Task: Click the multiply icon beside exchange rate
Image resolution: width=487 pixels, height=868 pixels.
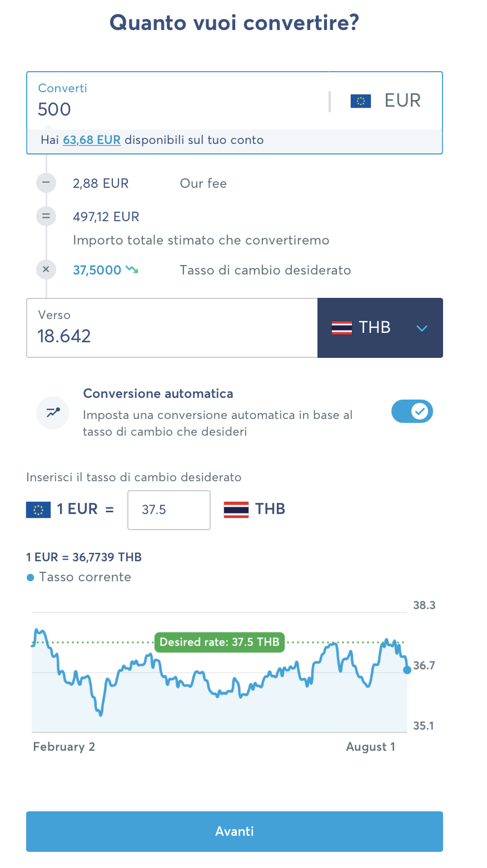Action: click(x=46, y=270)
